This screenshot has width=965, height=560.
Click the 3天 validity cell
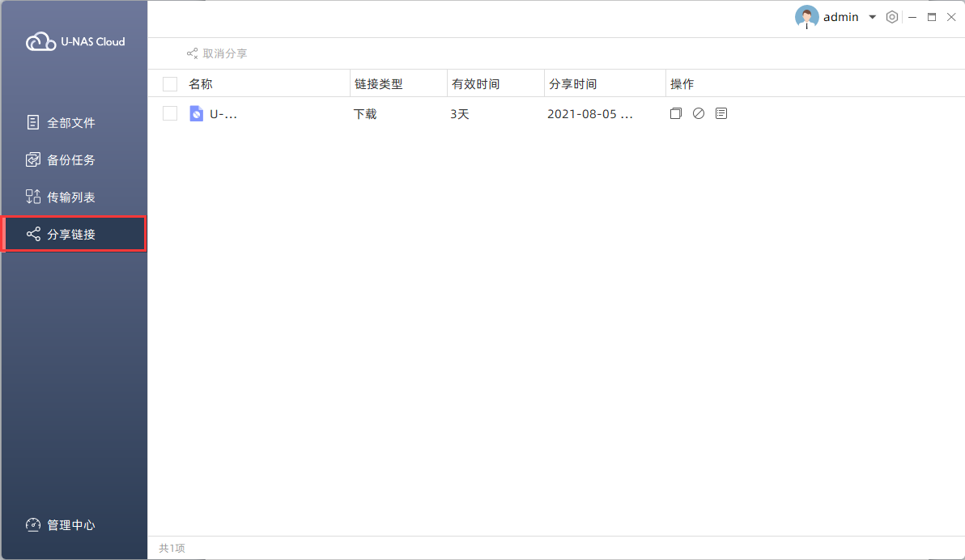coord(460,114)
